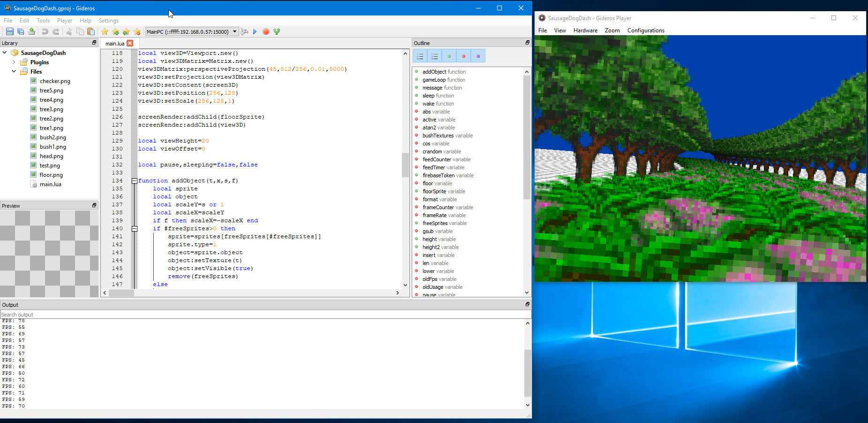The width and height of the screenshot is (868, 423).
Task: Toggle purple dot filter in Outline
Action: pyautogui.click(x=478, y=56)
